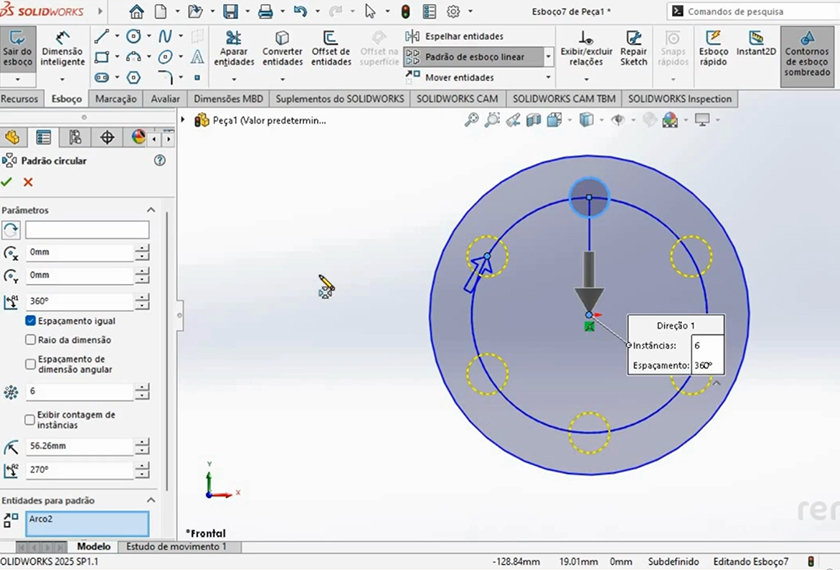840x570 pixels.
Task: Uncheck Espaçamento igual checkbox
Action: pos(31,321)
